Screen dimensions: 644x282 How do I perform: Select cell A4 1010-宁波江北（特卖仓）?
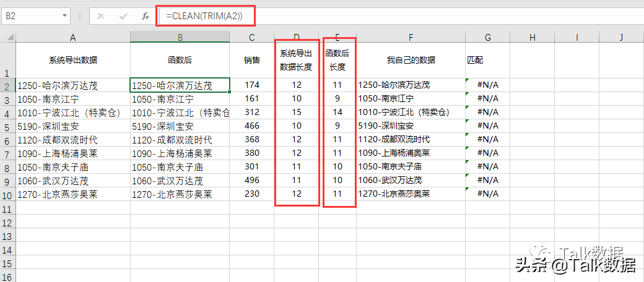[x=72, y=113]
